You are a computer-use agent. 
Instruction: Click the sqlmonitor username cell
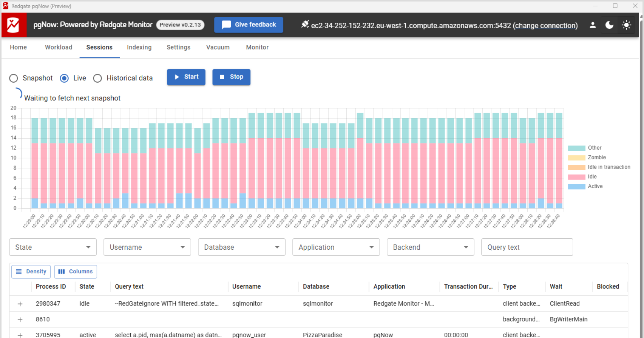[247, 304]
